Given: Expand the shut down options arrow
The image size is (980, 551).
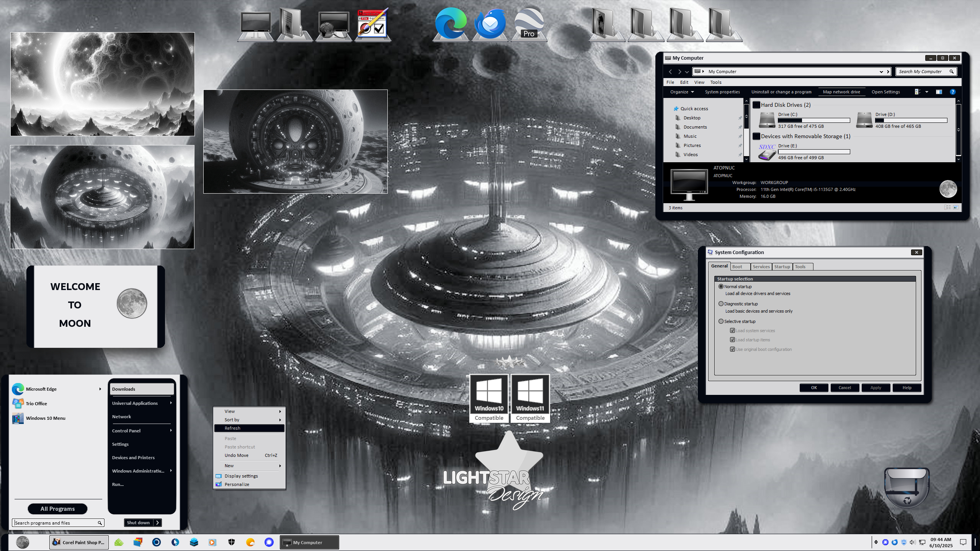Looking at the screenshot, I should pos(157,523).
